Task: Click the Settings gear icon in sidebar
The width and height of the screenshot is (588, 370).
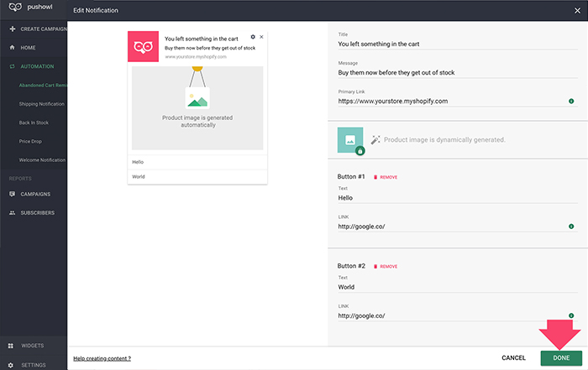Action: [x=10, y=365]
